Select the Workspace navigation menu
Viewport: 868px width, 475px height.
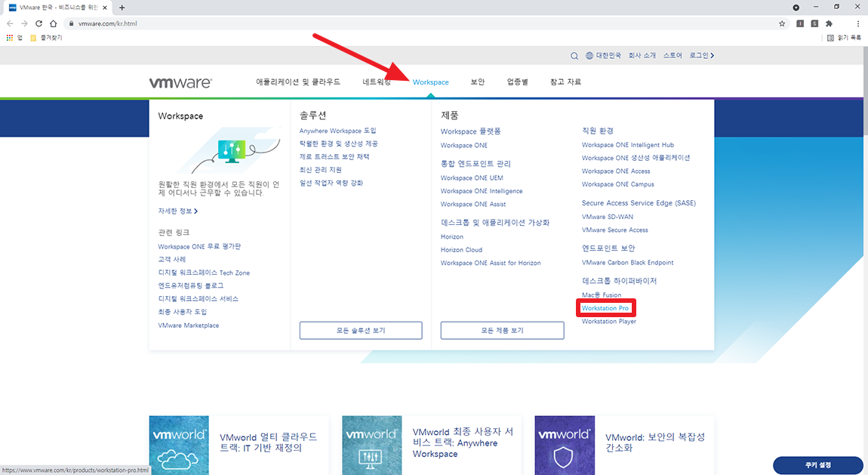click(x=431, y=82)
